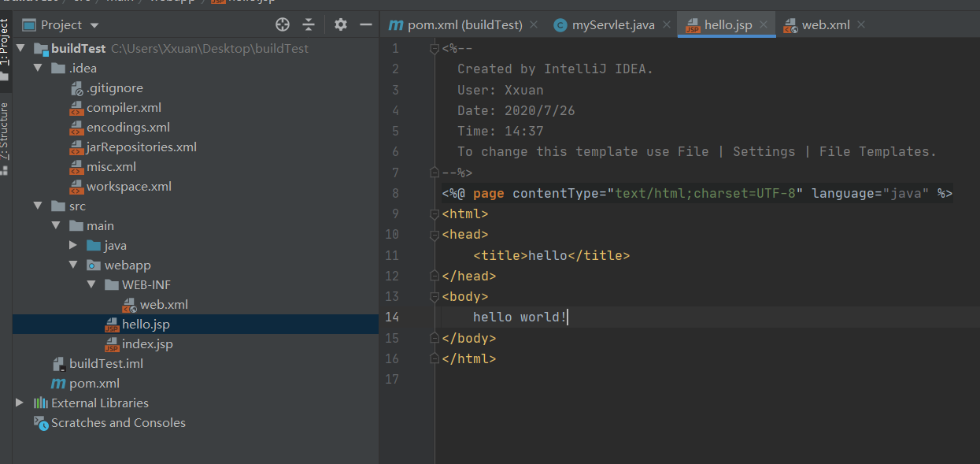Select web.xml under WEB-INF in tree
The width and height of the screenshot is (980, 464).
tap(164, 305)
